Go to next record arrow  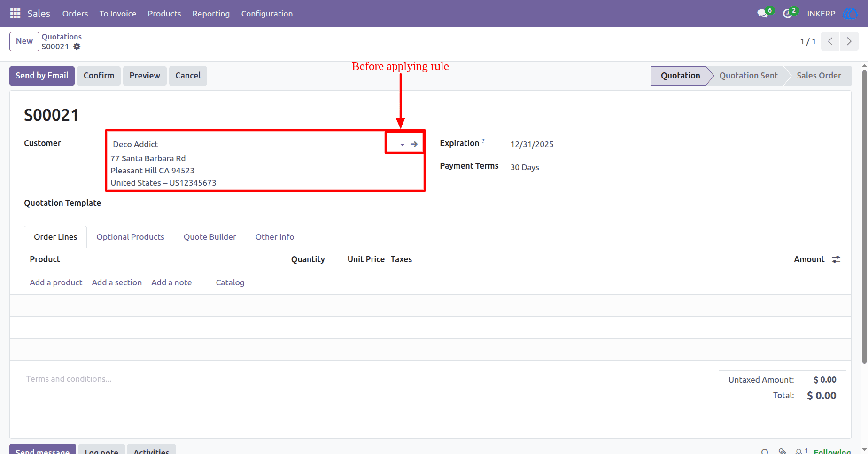[x=849, y=41]
